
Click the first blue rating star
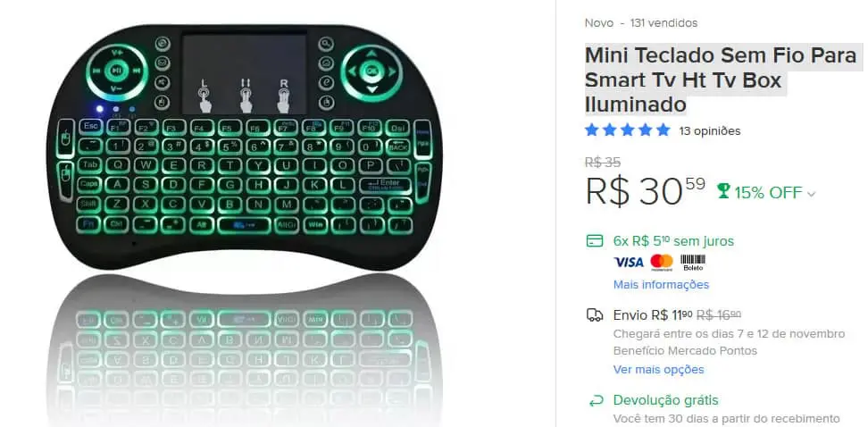pos(592,130)
